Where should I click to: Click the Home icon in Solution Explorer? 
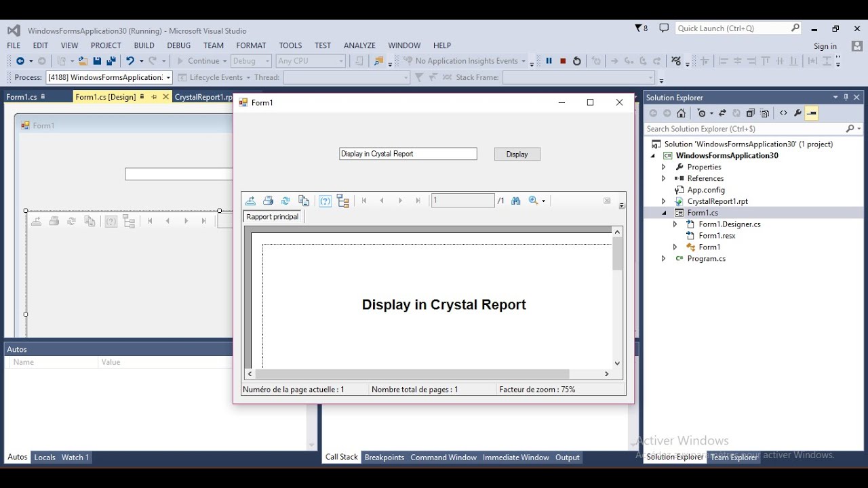click(x=682, y=113)
